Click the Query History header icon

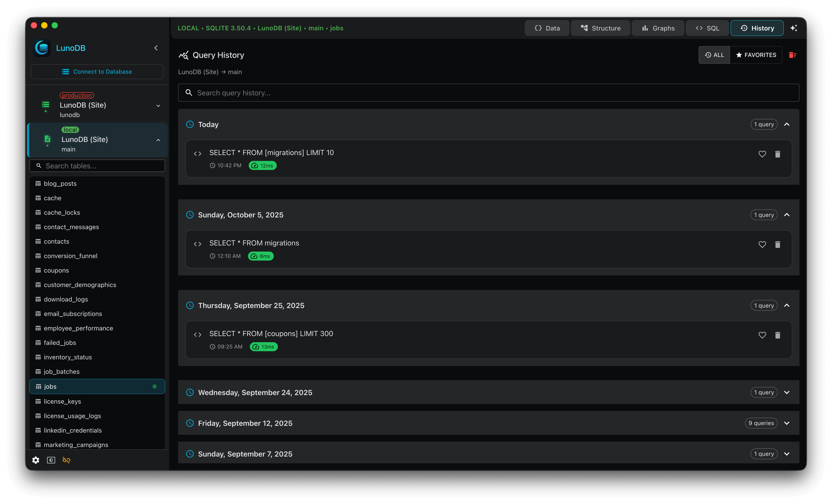(x=183, y=55)
